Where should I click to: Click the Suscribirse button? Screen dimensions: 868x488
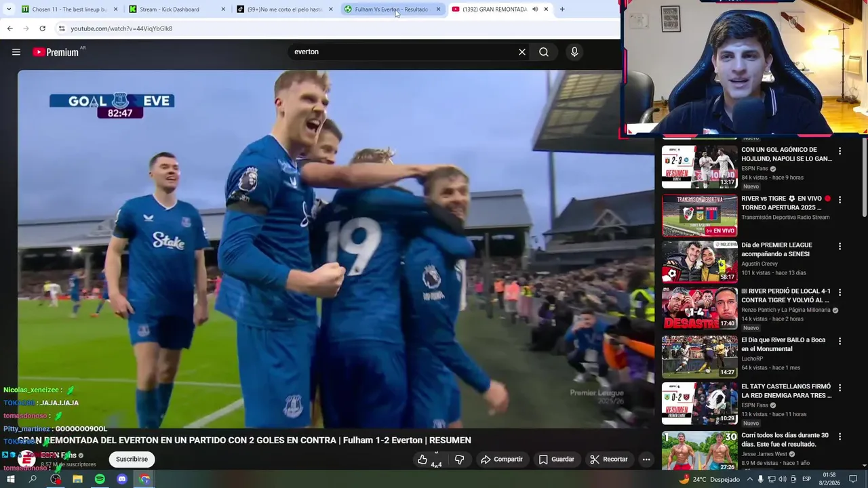click(132, 460)
